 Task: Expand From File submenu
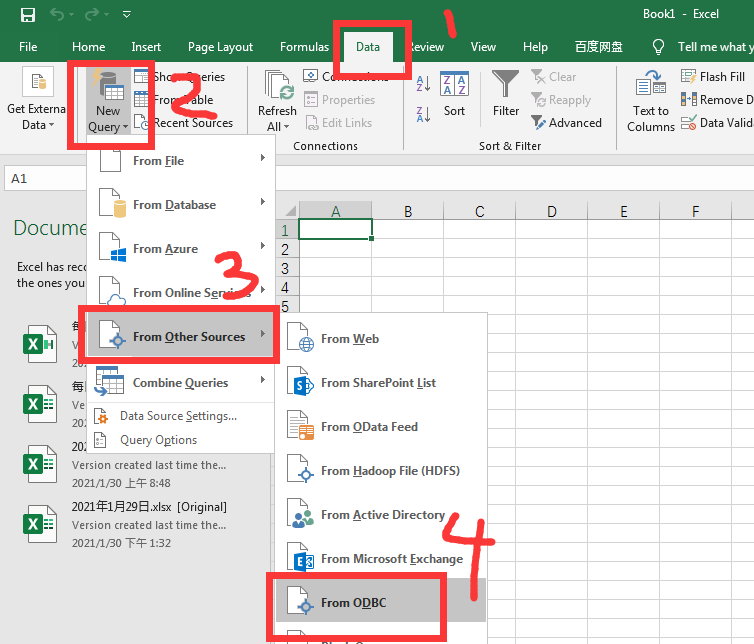[x=181, y=161]
